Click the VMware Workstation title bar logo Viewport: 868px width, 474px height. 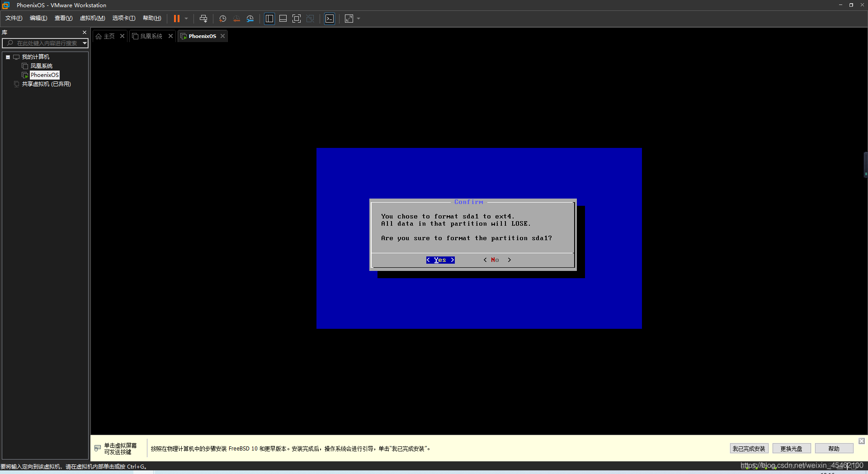pos(6,5)
